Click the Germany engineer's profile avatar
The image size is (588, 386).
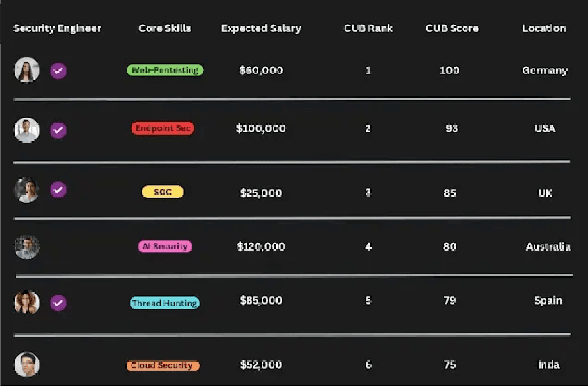[26, 70]
